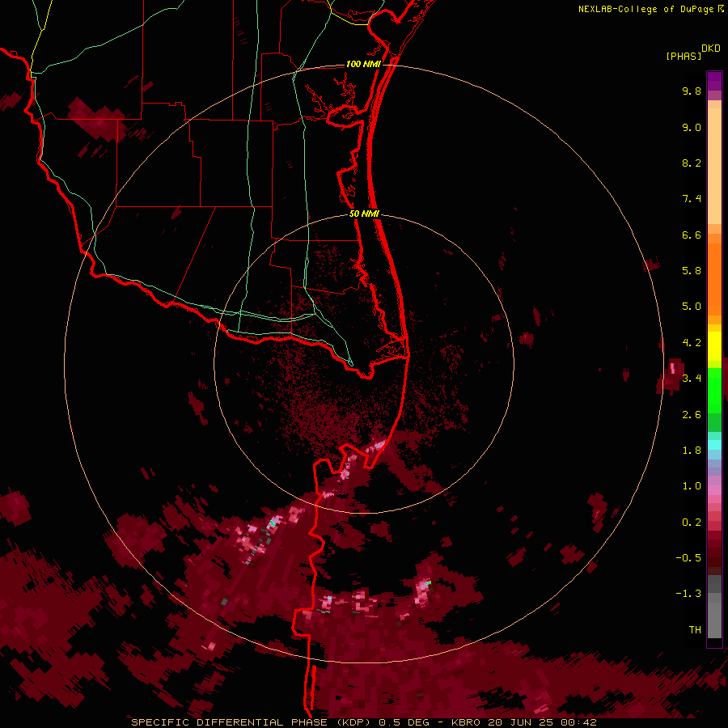Click the -1.3 scale value
This screenshot has width=728, height=728.
coord(688,594)
